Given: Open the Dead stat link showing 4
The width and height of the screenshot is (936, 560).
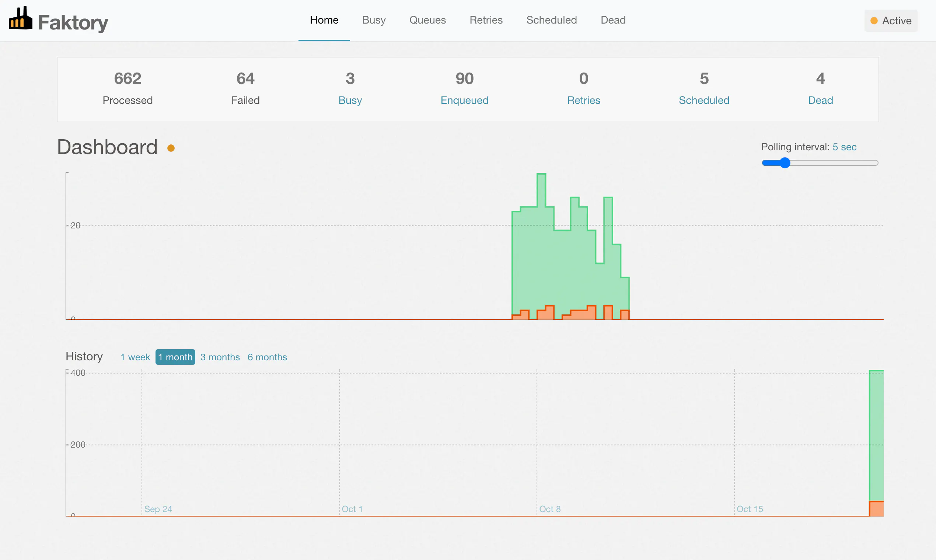Looking at the screenshot, I should (820, 100).
